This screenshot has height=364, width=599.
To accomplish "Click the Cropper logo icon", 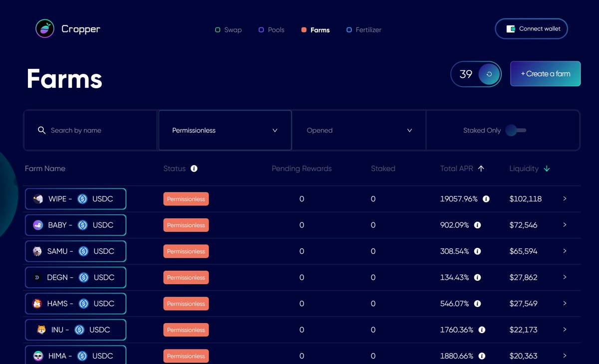I will [x=45, y=29].
